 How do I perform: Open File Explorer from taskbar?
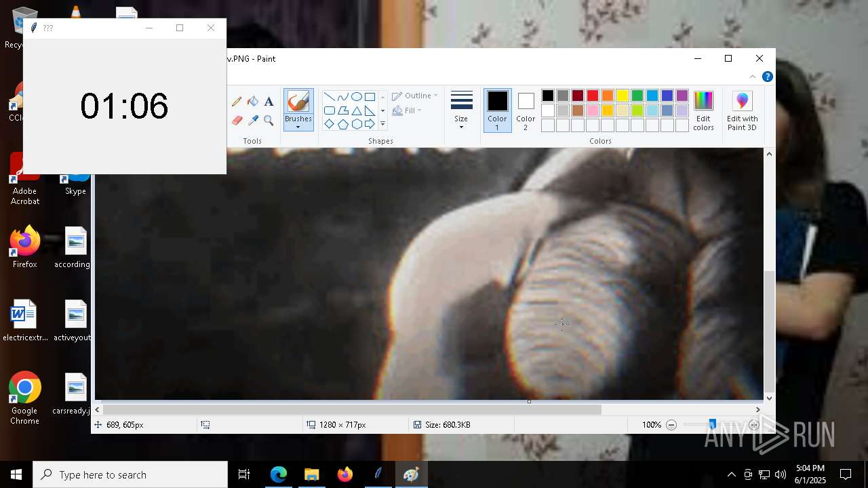[x=311, y=474]
